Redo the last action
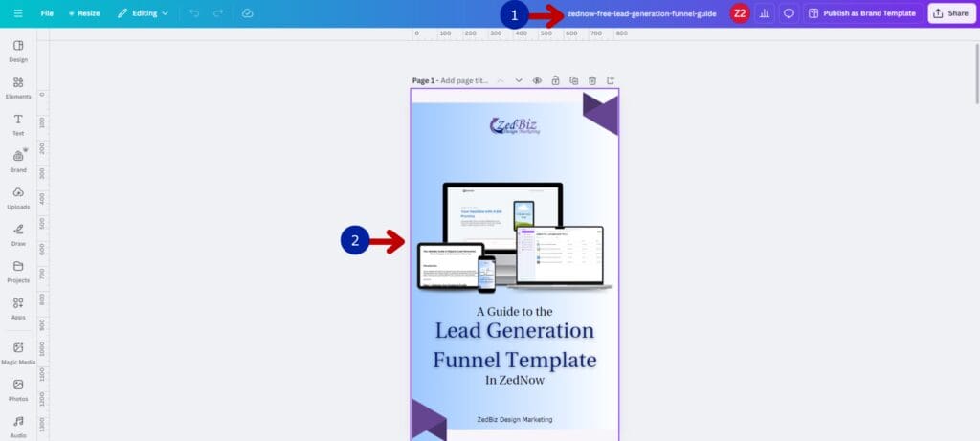The height and width of the screenshot is (441, 980). [218, 13]
